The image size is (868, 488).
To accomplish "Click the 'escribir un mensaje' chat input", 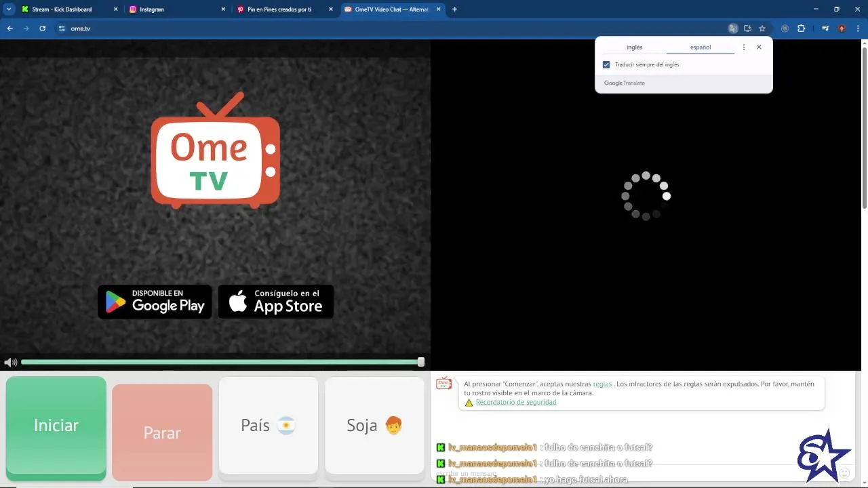I will tap(634, 472).
